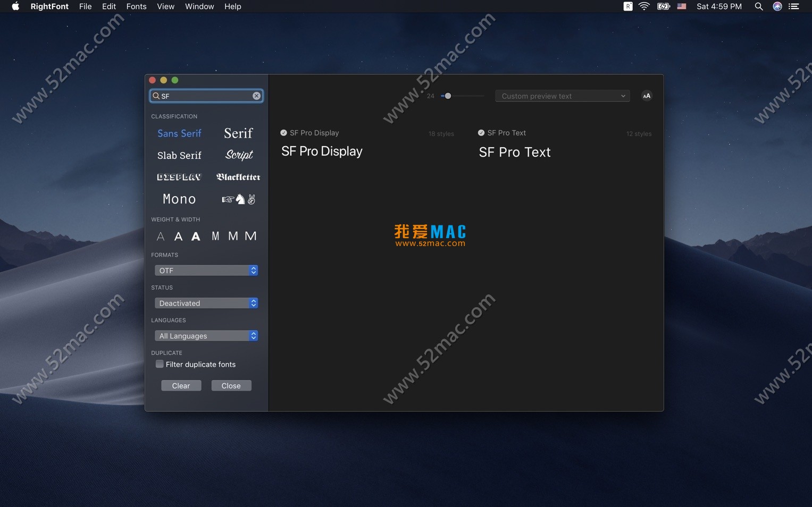Filter by extended width M
Viewport: 812px width, 507px height.
tap(250, 236)
